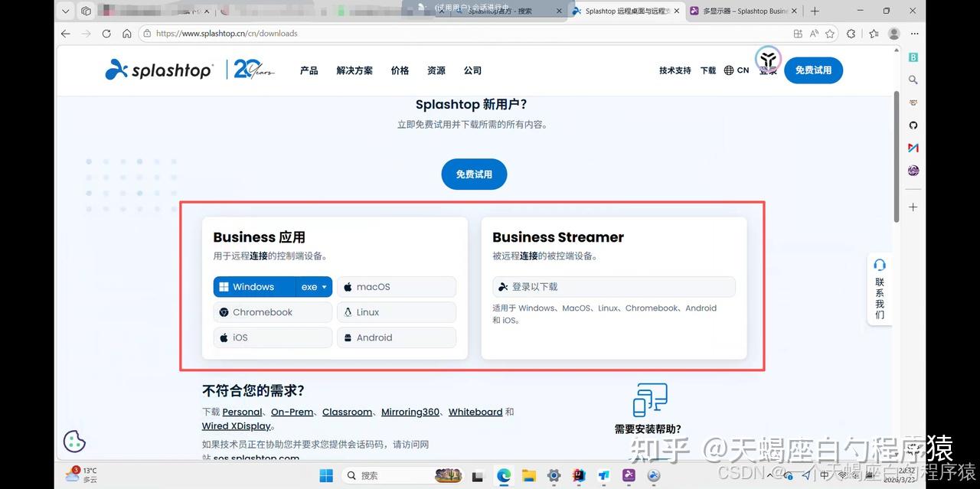
Task: Open 资源 navigation menu
Action: click(436, 70)
